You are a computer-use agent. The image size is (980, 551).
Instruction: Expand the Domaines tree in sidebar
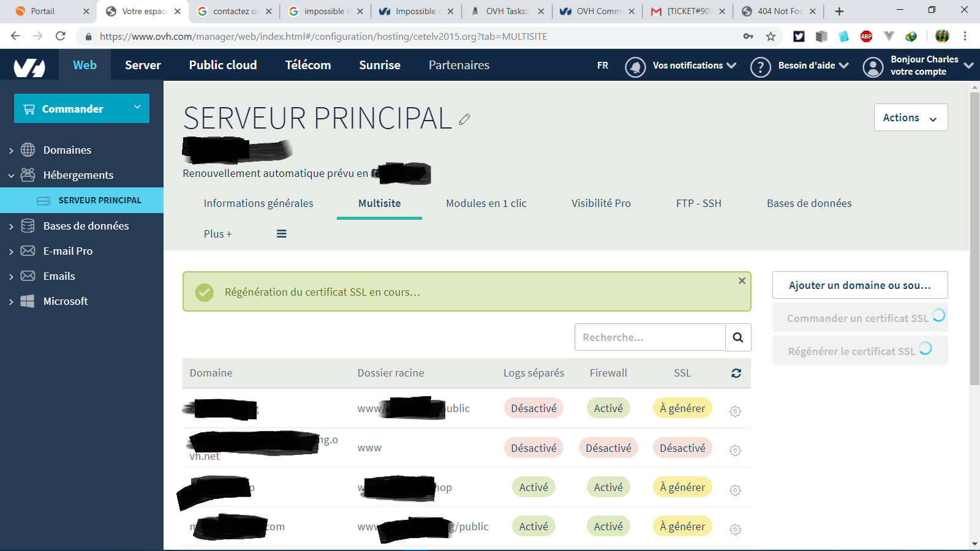coord(11,151)
